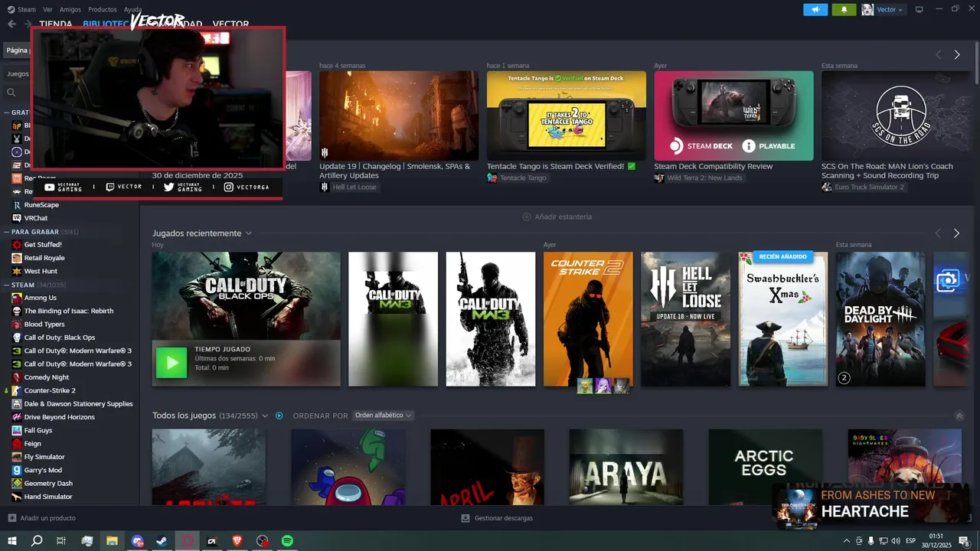Click the friends avatars under Counter-Strike 2 card
This screenshot has height=551, width=980.
(603, 386)
